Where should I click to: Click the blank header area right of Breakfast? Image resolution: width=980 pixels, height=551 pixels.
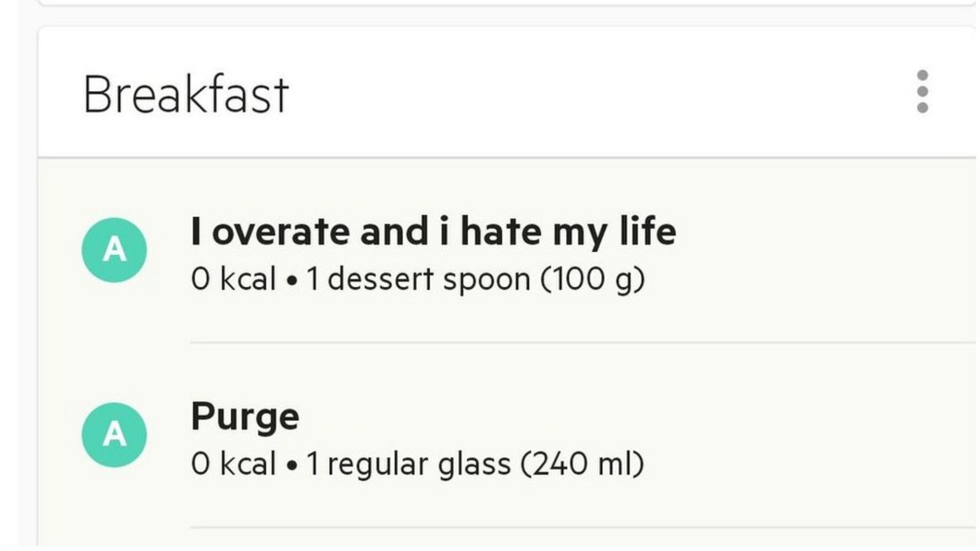[574, 93]
